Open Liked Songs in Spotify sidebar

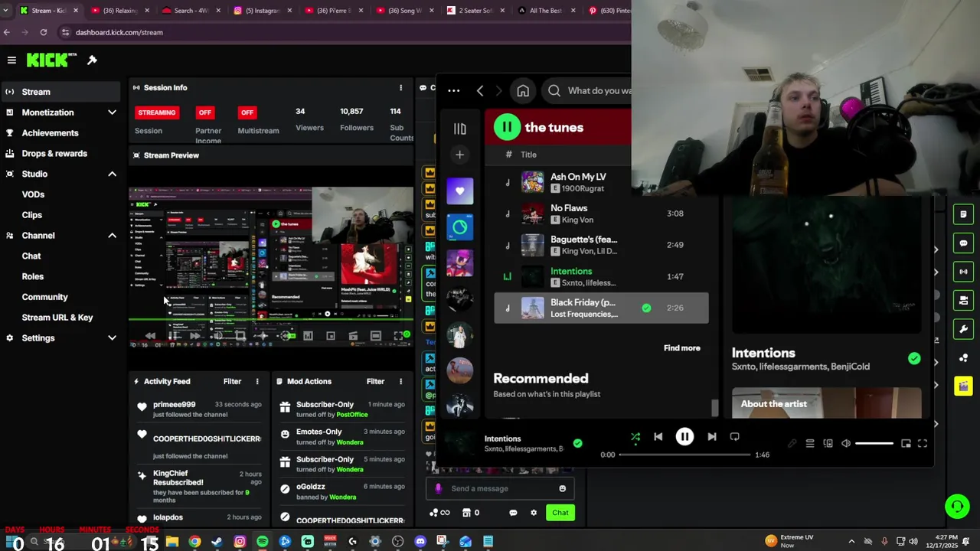click(459, 191)
